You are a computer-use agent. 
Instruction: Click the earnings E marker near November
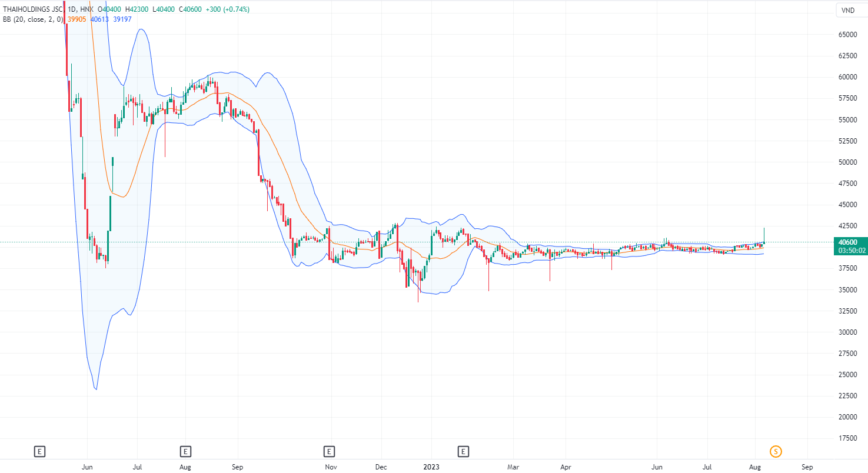tap(330, 452)
